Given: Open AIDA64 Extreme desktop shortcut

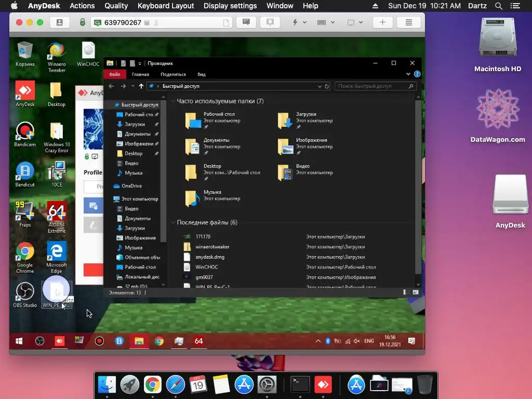Looking at the screenshot, I should (57, 217).
